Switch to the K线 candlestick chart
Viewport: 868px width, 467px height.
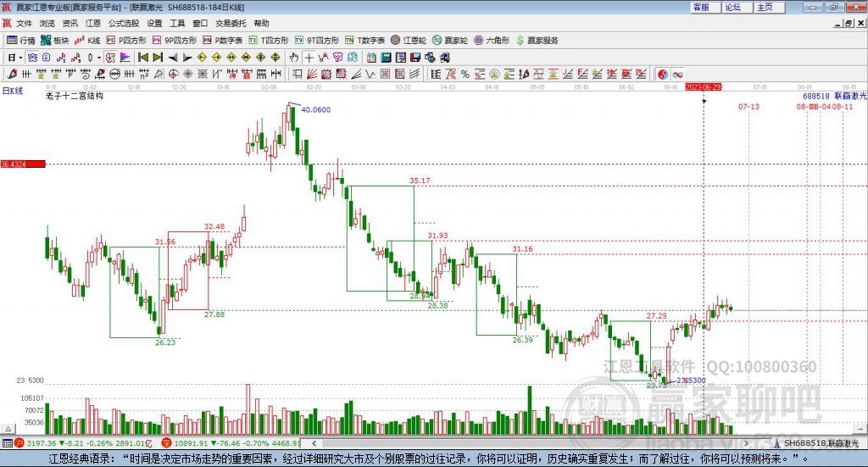tap(87, 41)
